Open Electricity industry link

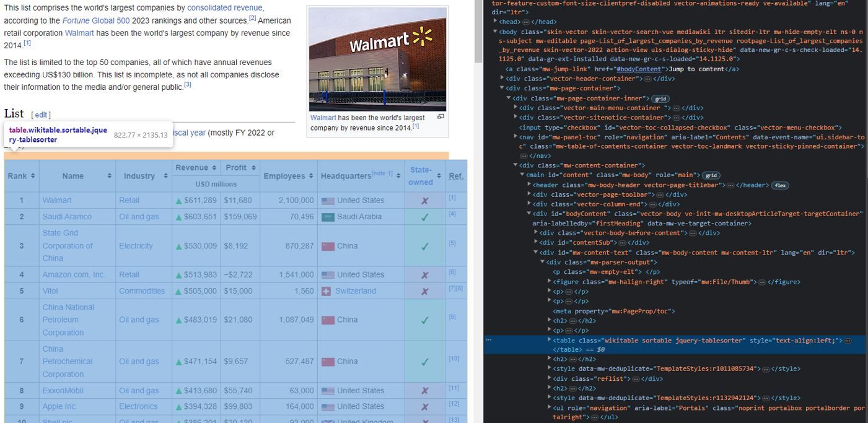pos(136,246)
